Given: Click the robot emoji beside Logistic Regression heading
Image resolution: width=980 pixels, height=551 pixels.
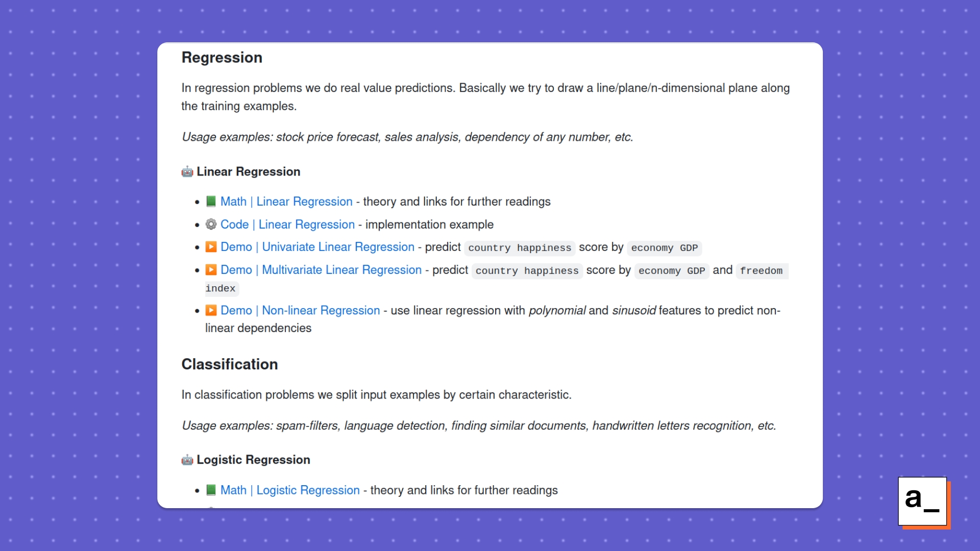Looking at the screenshot, I should tap(187, 460).
